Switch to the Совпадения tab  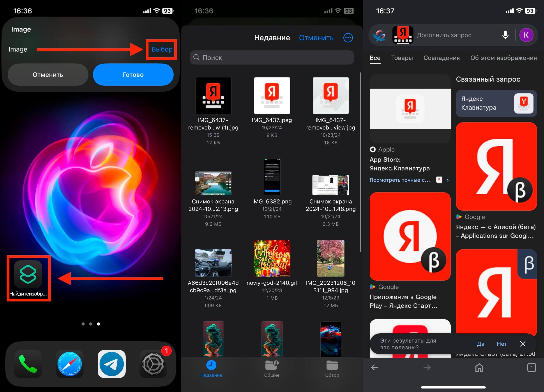tap(441, 58)
